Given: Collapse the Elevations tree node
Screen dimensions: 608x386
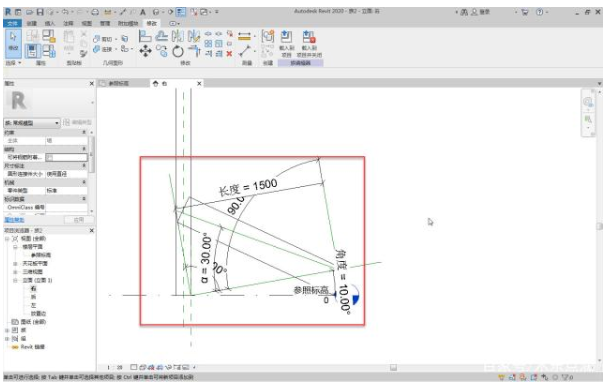Looking at the screenshot, I should pos(15,280).
